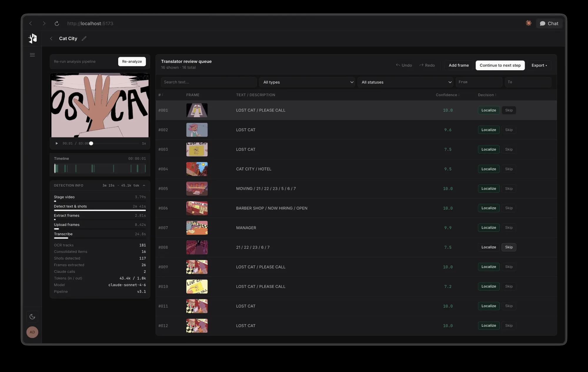Click the orange starburst icon near Chat

coord(528,23)
